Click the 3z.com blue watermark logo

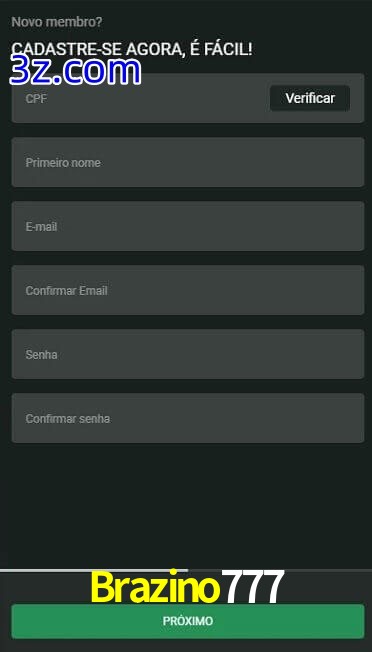(75, 71)
